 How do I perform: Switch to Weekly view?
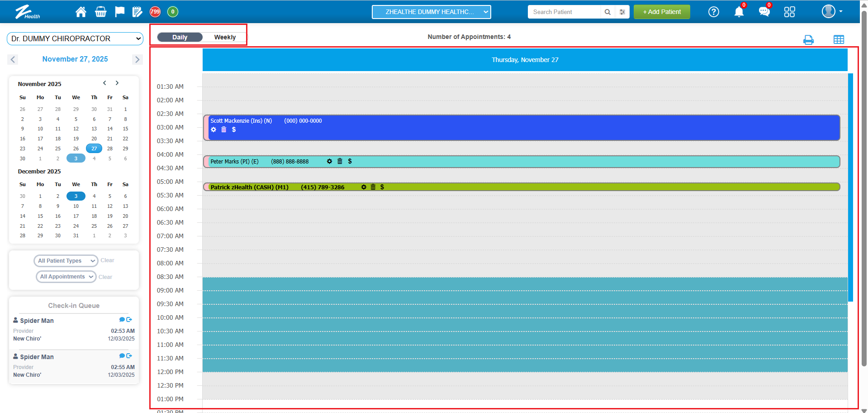coord(225,37)
